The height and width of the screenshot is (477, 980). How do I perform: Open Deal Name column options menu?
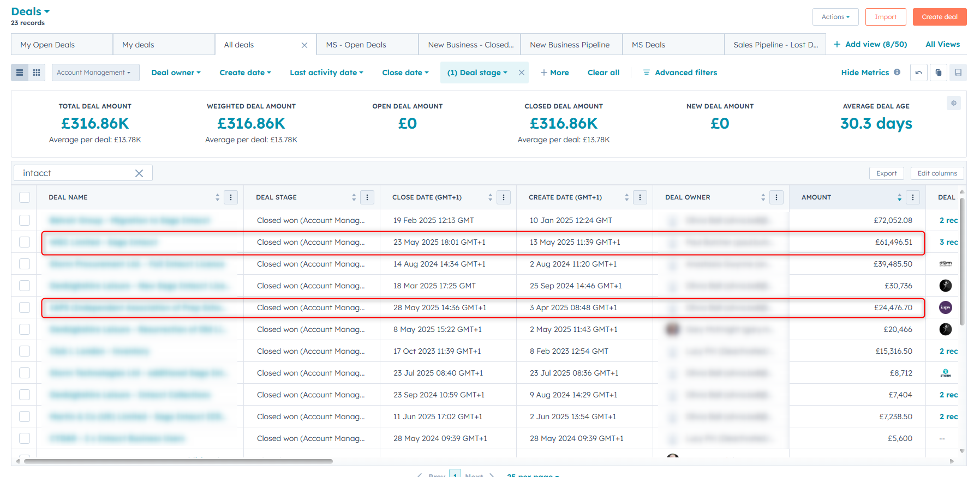coord(231,197)
